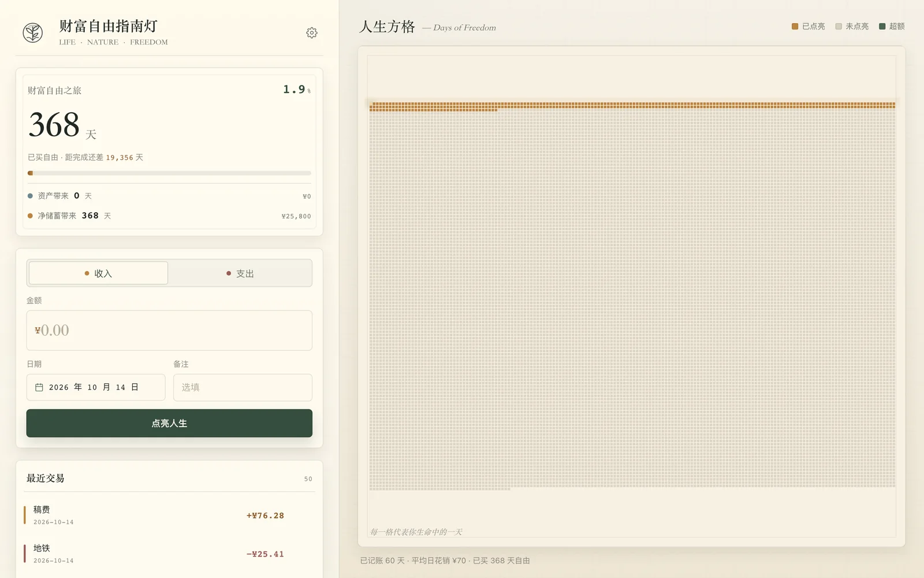
Task: Focus the 金额 amount input field
Action: [169, 331]
